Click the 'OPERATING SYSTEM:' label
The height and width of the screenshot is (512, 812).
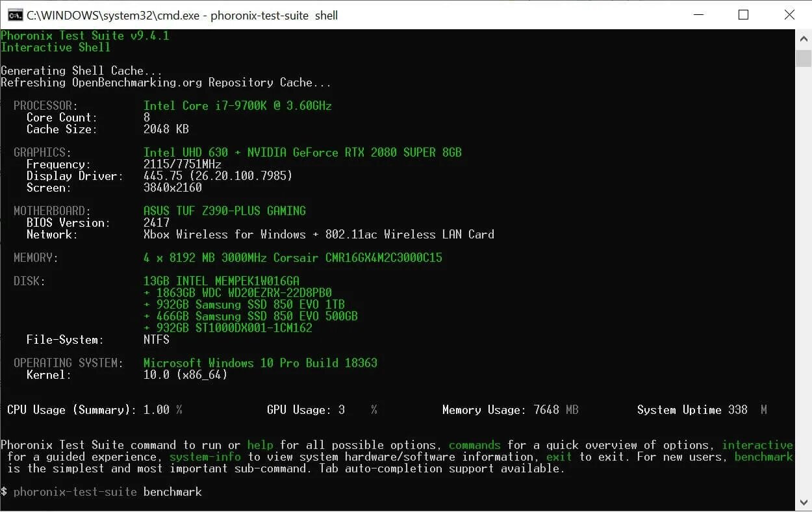click(69, 363)
